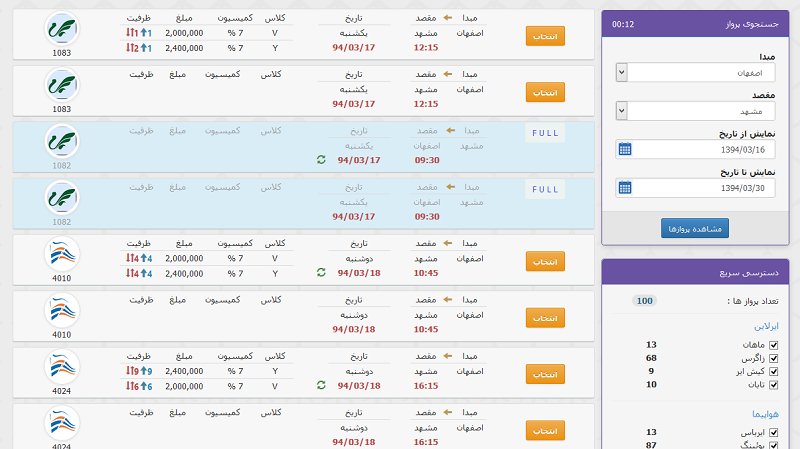Open calendar icon for نمایش از تاریخ field

click(625, 149)
